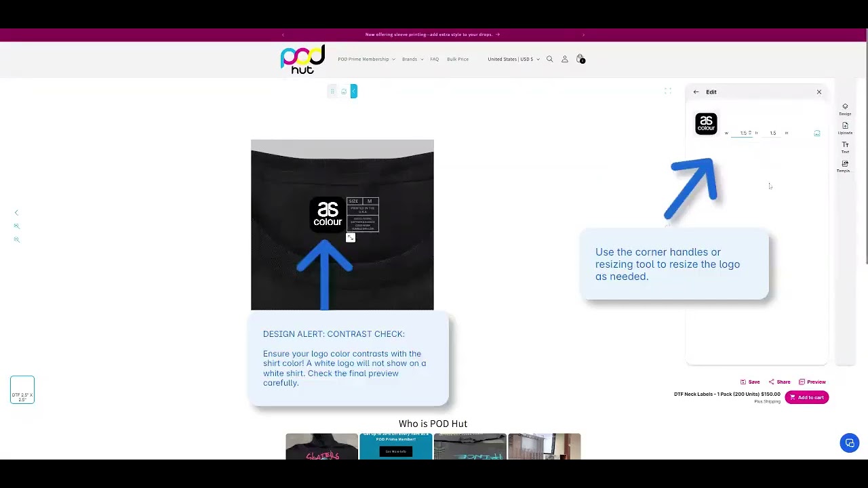Screen dimensions: 868x488
Task: Toggle fullscreen canvas view
Action: tap(668, 91)
